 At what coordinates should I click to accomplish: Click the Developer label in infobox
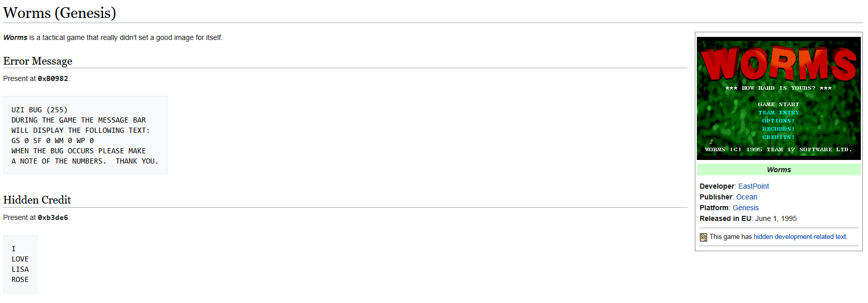[717, 186]
